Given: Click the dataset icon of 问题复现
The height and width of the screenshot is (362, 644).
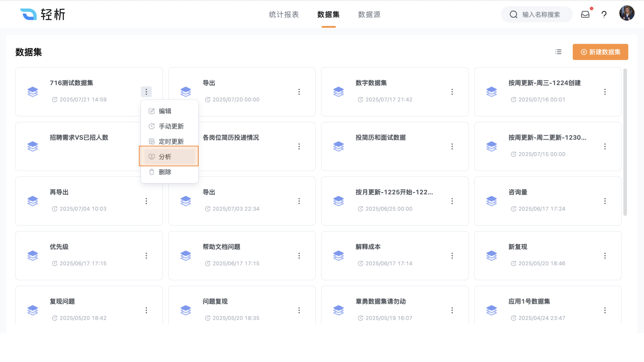Looking at the screenshot, I should (186, 310).
